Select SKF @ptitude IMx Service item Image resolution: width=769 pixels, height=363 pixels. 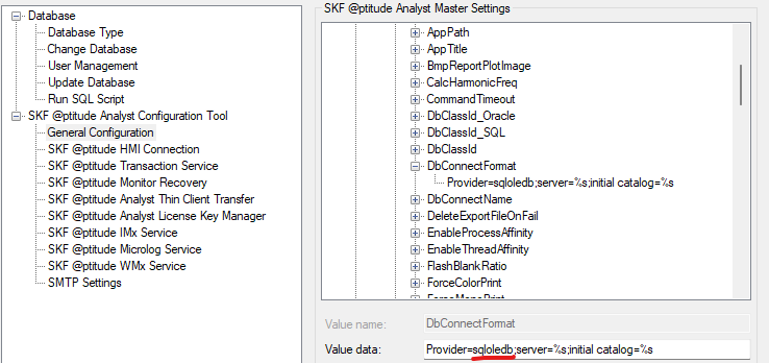pos(113,233)
